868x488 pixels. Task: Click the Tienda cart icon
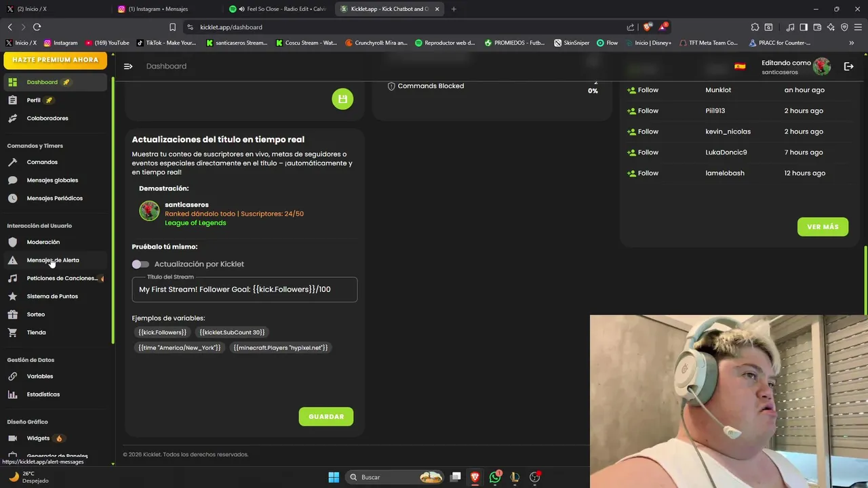(x=12, y=333)
